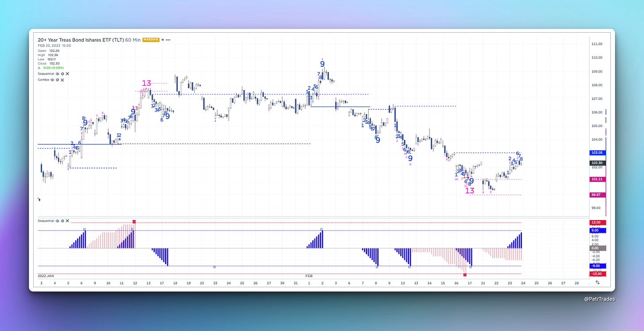Remove the chart's Sequential indicator with X
The height and width of the screenshot is (331, 644).
coord(66,74)
